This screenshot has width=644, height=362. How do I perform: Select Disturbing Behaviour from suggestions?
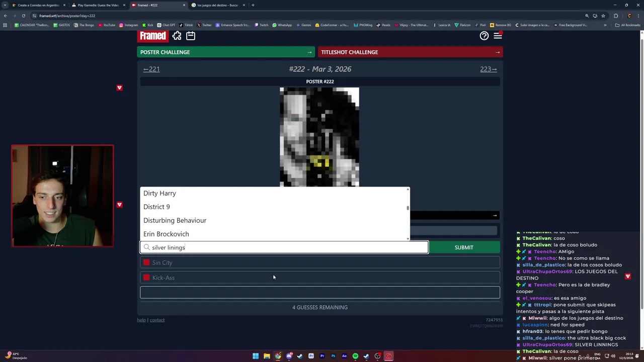coord(274,220)
